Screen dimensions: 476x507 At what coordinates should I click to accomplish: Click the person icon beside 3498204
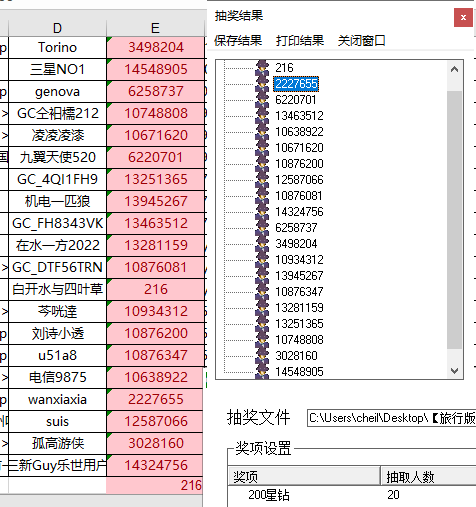tap(262, 244)
